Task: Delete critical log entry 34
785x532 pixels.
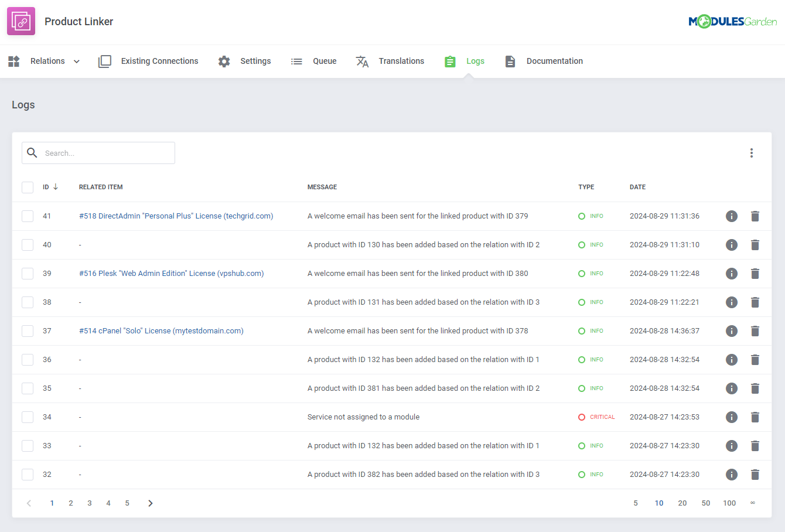Action: [x=755, y=417]
